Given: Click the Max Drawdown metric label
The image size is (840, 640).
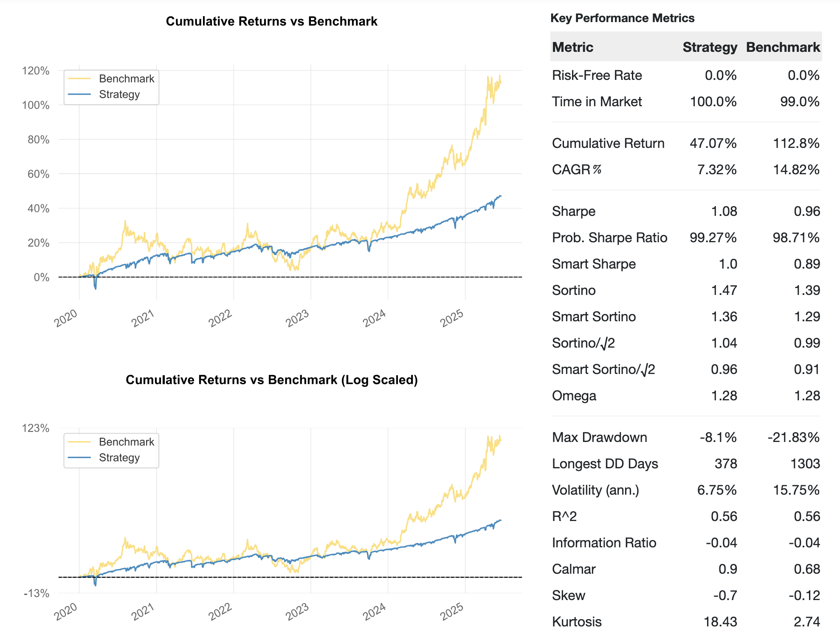Looking at the screenshot, I should [599, 437].
